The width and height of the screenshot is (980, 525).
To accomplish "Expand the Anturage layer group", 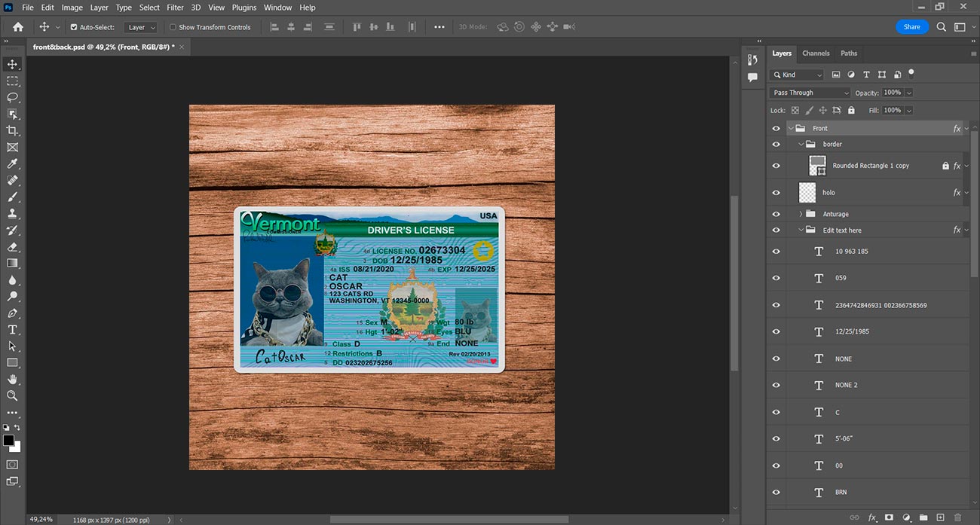I will [801, 214].
